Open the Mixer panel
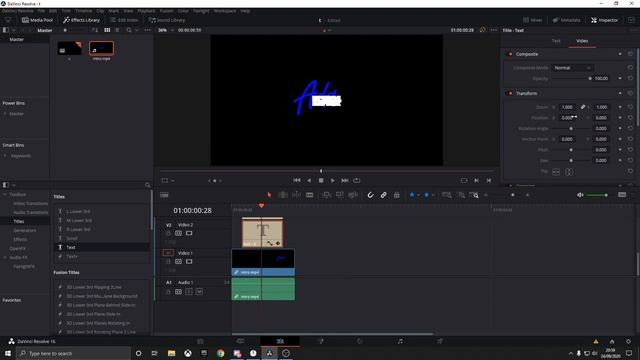This screenshot has height=360, width=640. point(533,20)
